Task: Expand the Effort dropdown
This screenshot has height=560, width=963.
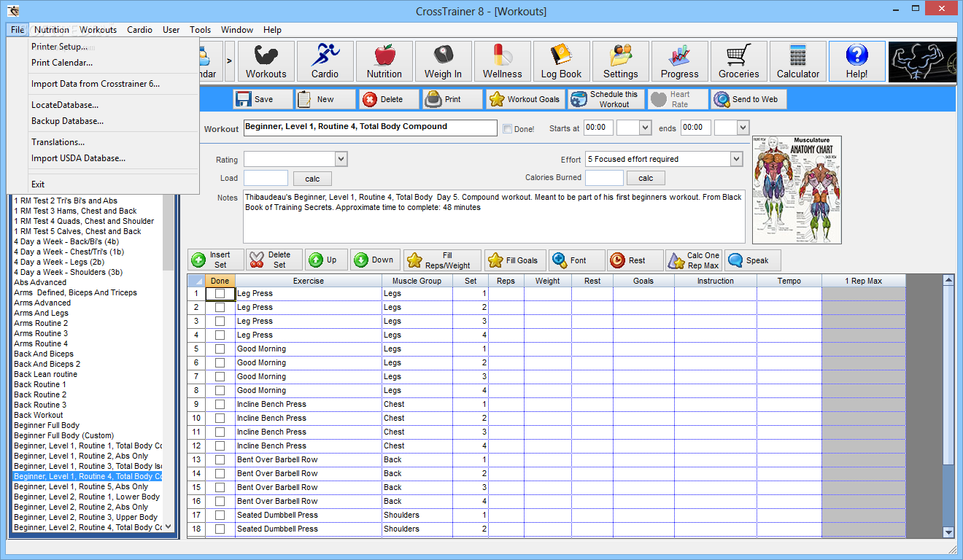Action: pyautogui.click(x=735, y=159)
